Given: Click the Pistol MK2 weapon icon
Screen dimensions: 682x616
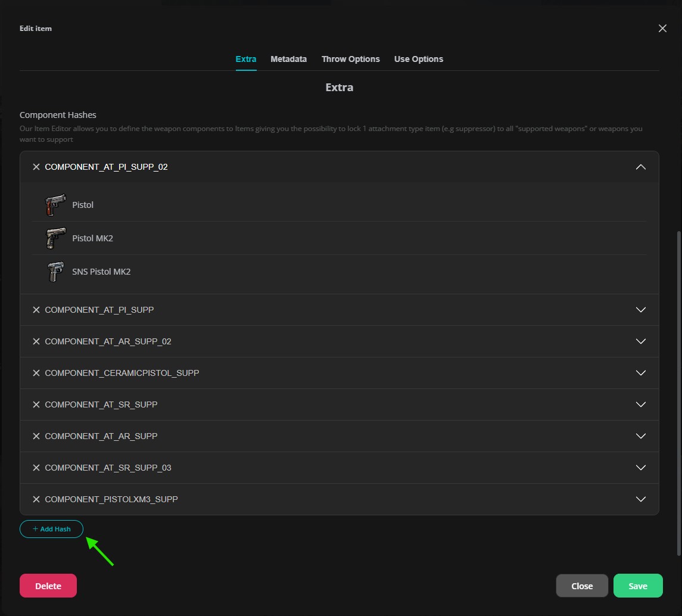Looking at the screenshot, I should pyautogui.click(x=54, y=238).
